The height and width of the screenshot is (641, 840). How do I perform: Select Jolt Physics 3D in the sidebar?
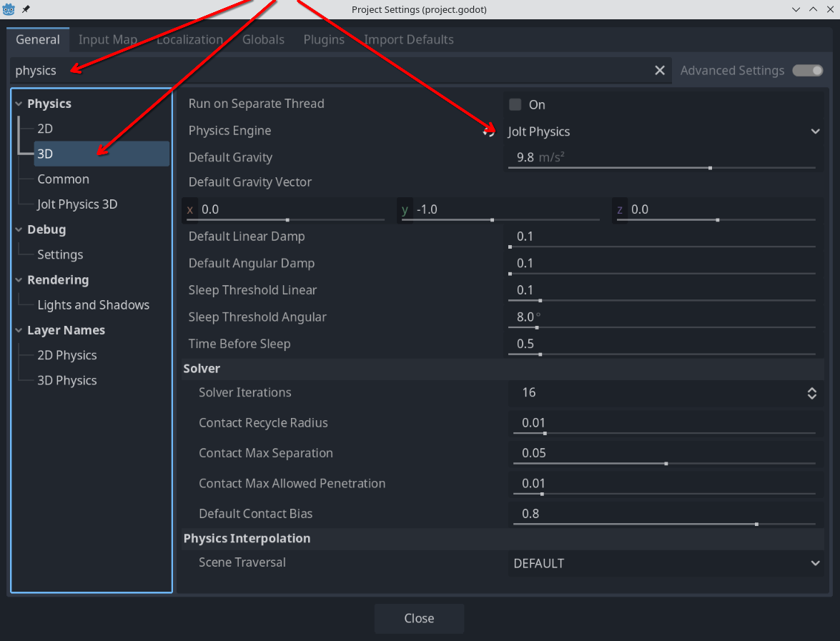coord(77,204)
